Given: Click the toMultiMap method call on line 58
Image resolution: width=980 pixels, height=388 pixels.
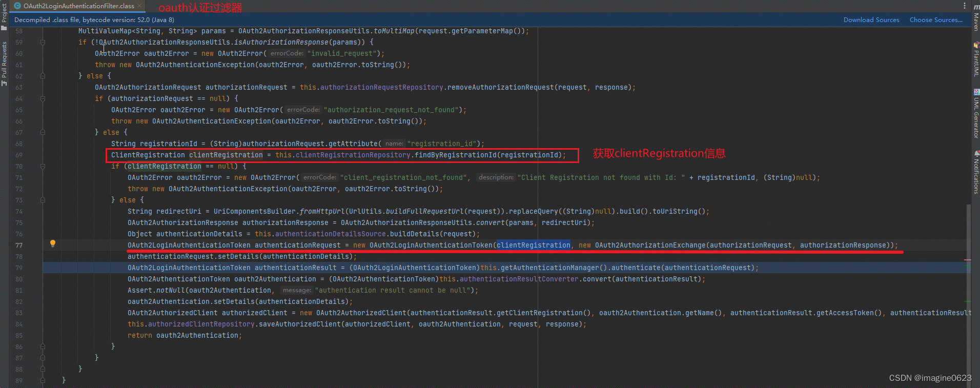Looking at the screenshot, I should point(394,31).
